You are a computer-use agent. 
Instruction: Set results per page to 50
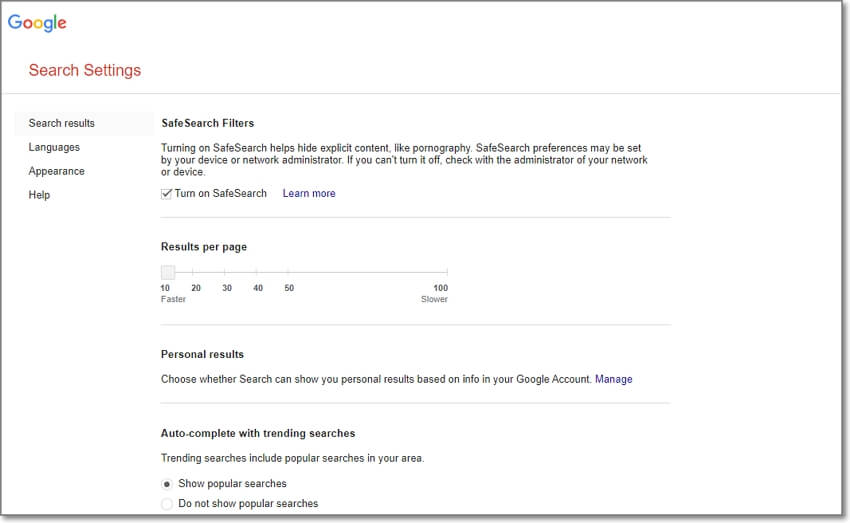289,272
